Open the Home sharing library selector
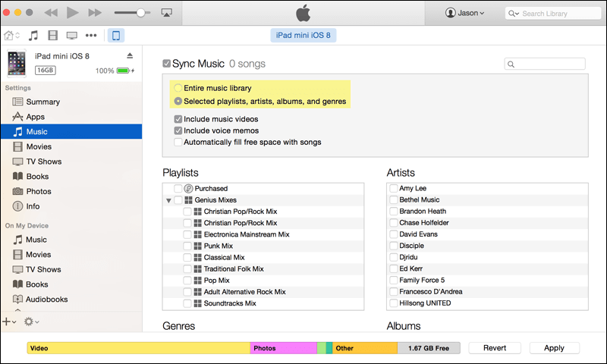 11,36
